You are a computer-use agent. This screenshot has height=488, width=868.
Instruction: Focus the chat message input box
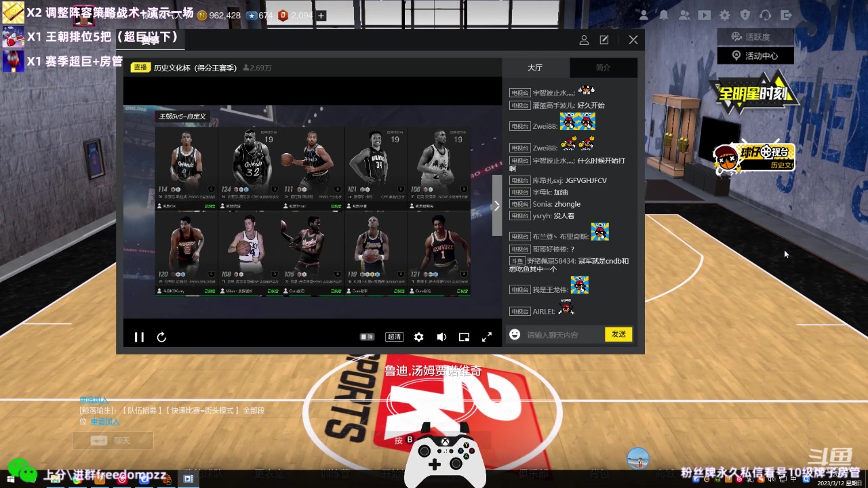coord(563,335)
